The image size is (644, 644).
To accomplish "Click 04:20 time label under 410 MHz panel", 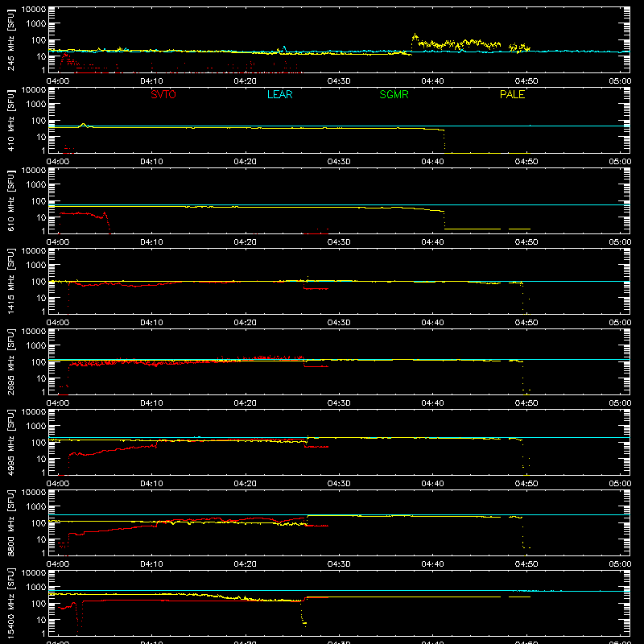I will click(x=246, y=162).
